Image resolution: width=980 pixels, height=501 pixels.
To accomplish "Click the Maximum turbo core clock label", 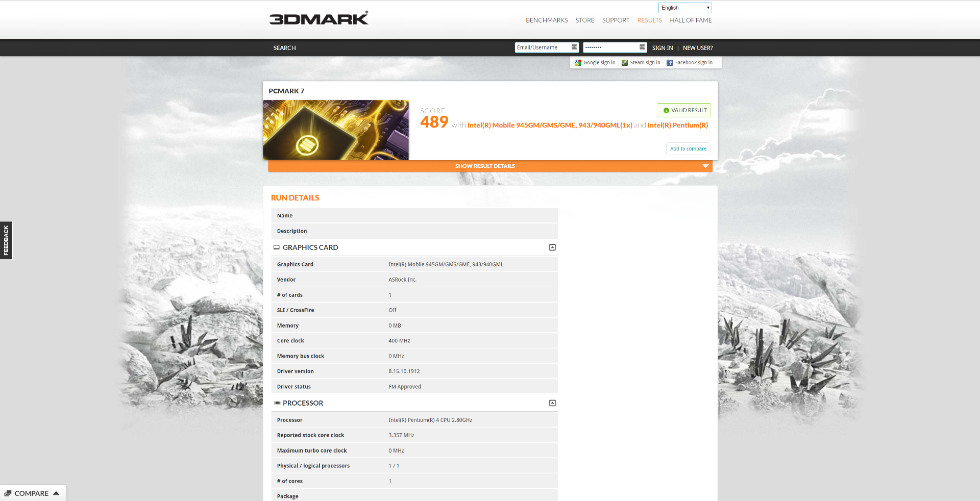I will coord(312,451).
